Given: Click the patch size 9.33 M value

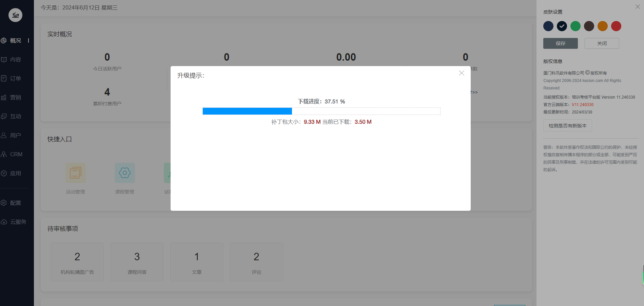Looking at the screenshot, I should coord(312,122).
